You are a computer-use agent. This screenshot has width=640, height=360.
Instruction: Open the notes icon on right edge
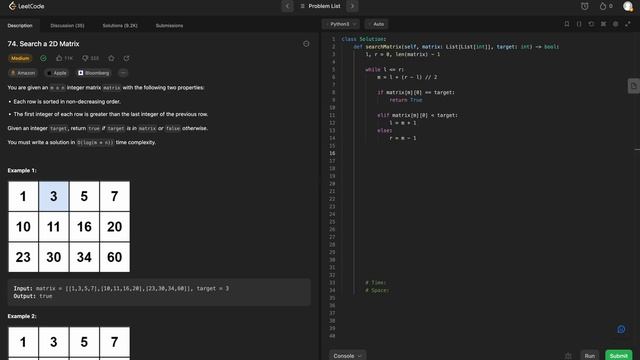tap(633, 86)
